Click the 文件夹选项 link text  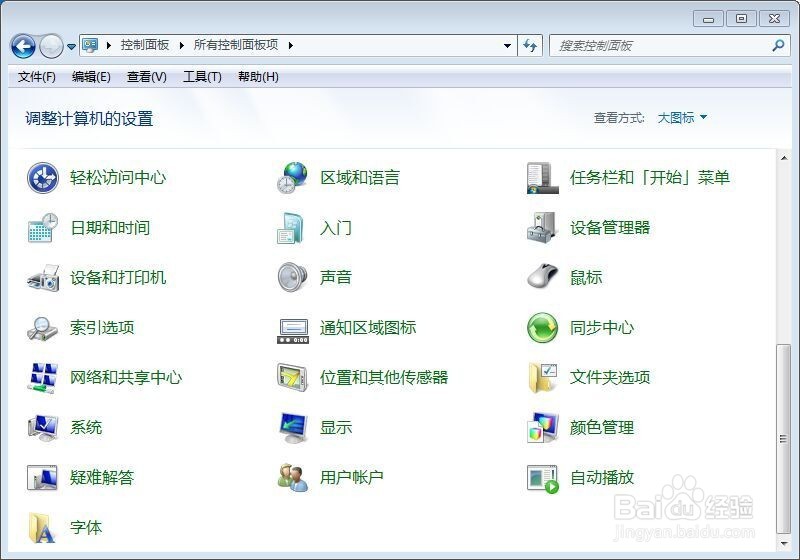(x=610, y=377)
